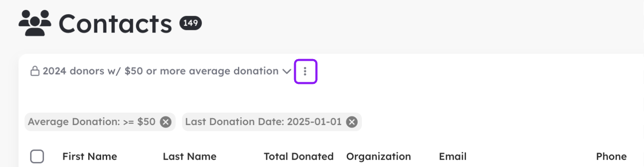
Task: Click the Phone column header
Action: (611, 156)
